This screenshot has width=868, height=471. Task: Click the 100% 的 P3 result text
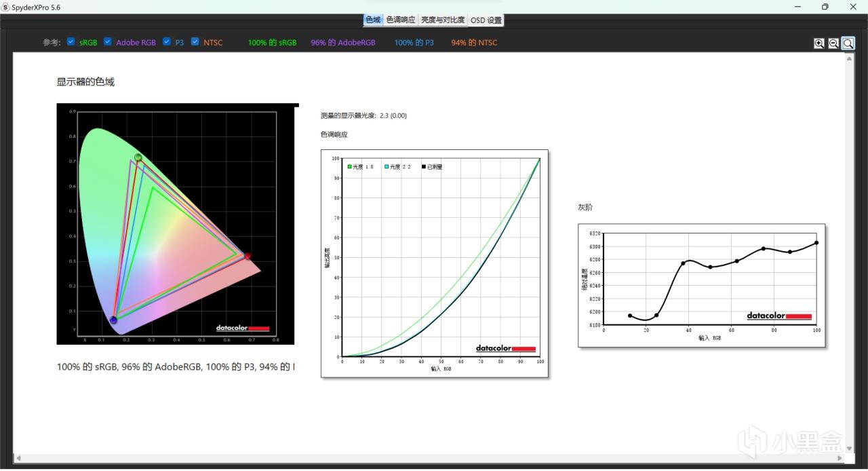414,43
